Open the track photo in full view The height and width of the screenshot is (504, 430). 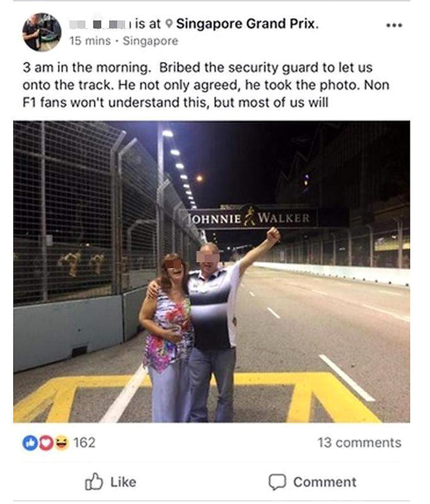click(212, 272)
